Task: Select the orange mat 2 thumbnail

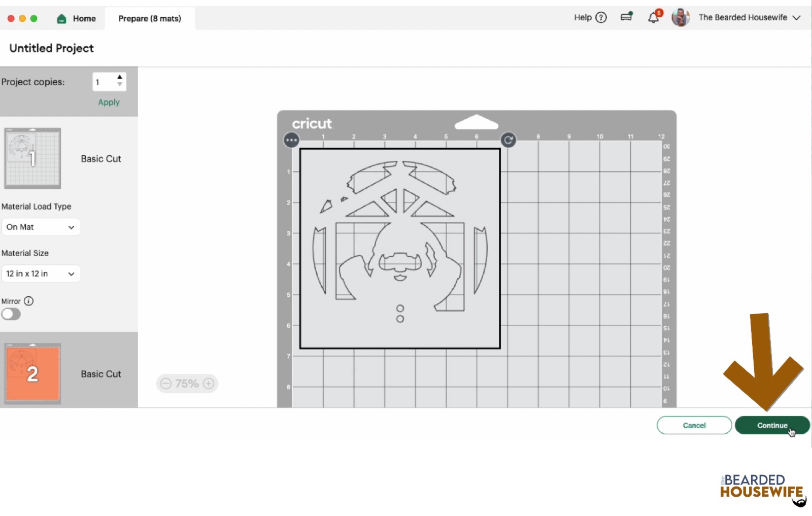Action: [x=32, y=373]
